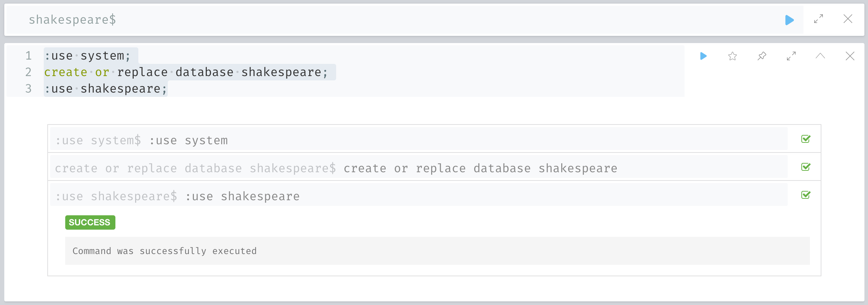
Task: Expand the result frame to fullscreen
Action: [791, 56]
